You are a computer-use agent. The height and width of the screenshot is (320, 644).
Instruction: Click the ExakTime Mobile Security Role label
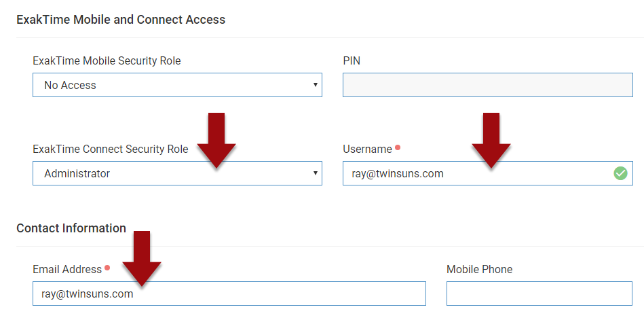coord(107,60)
